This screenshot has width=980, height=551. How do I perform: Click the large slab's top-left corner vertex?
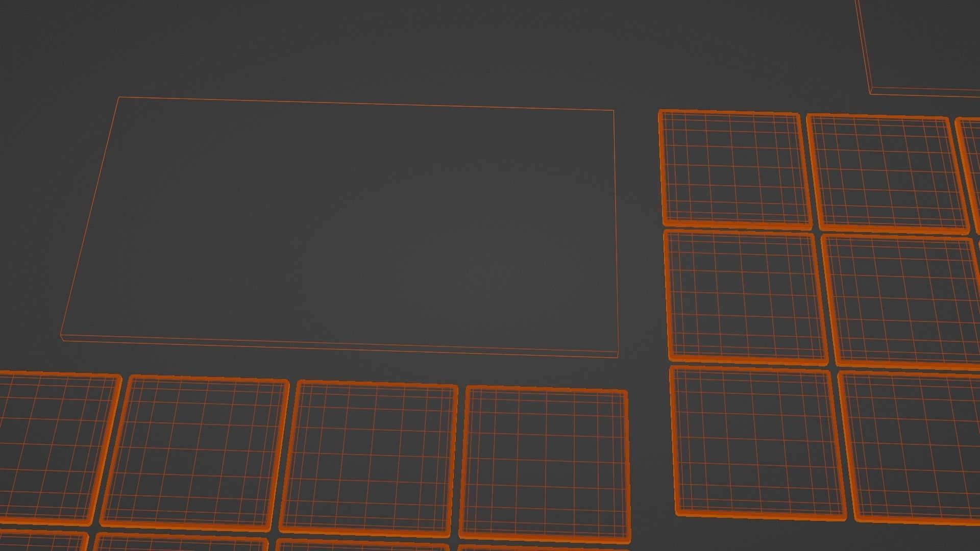[119, 97]
